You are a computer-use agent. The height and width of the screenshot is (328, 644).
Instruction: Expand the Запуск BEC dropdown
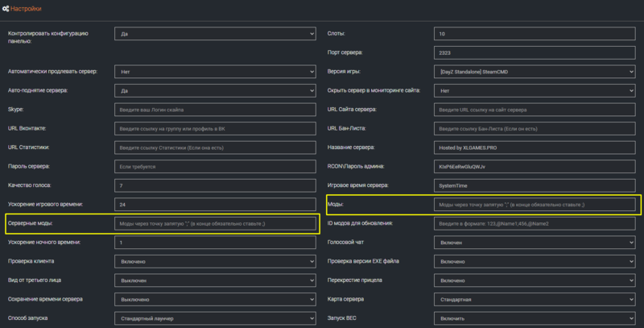tap(534, 318)
